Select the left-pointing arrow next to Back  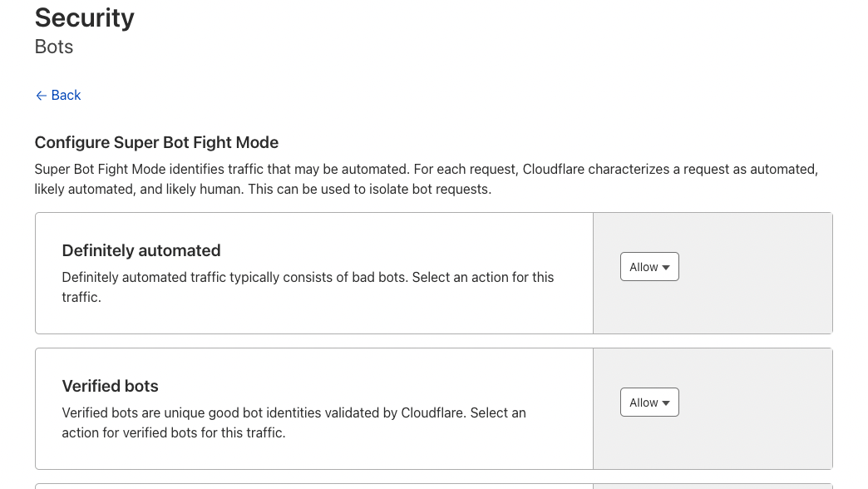[41, 95]
